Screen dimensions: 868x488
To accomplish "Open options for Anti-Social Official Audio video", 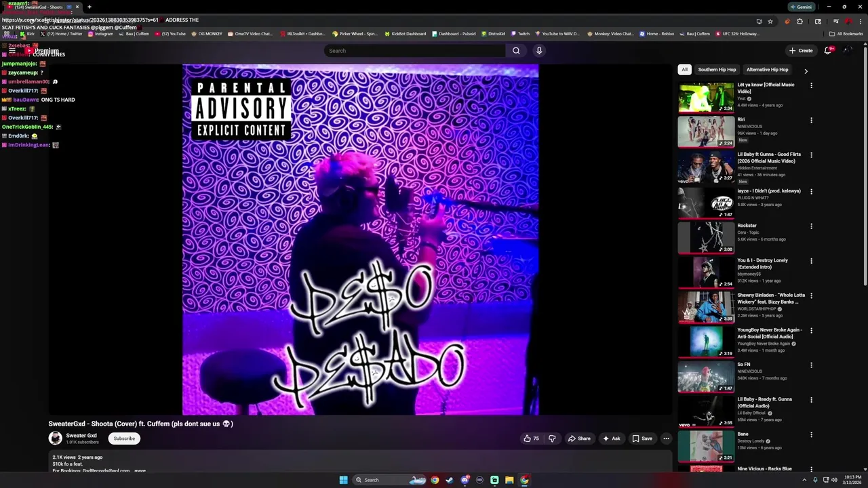I will point(811,331).
